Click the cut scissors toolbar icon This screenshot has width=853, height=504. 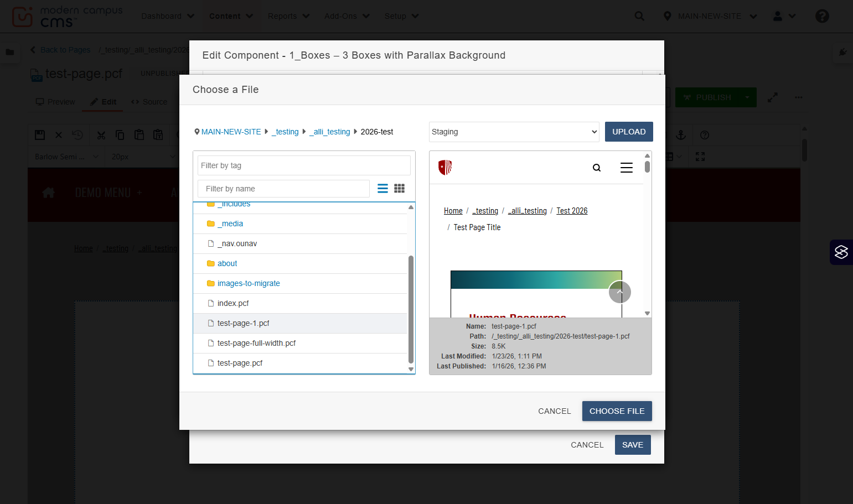tap(101, 135)
